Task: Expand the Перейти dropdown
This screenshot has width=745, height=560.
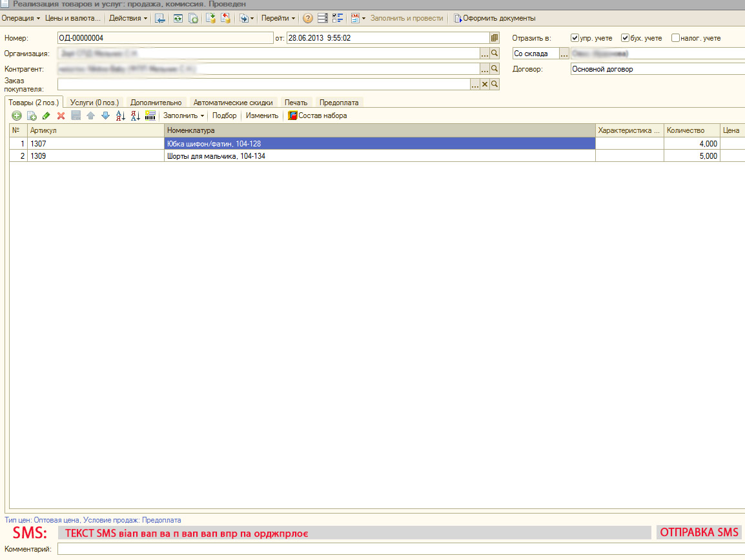Action: tap(278, 18)
